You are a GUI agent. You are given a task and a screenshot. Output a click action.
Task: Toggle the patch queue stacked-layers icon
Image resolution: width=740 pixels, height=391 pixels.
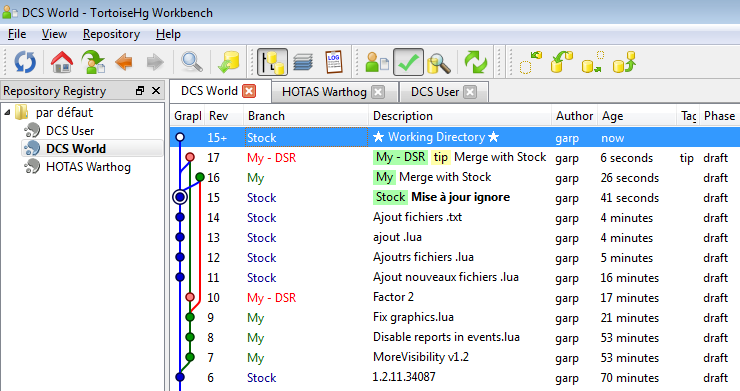pyautogui.click(x=303, y=62)
